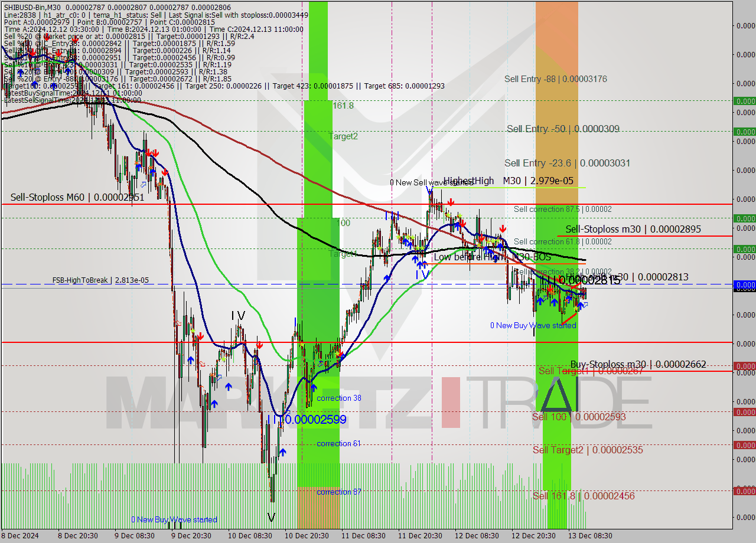Click the 'Sell Entry -23.6 | 0.00003031' label

point(567,163)
